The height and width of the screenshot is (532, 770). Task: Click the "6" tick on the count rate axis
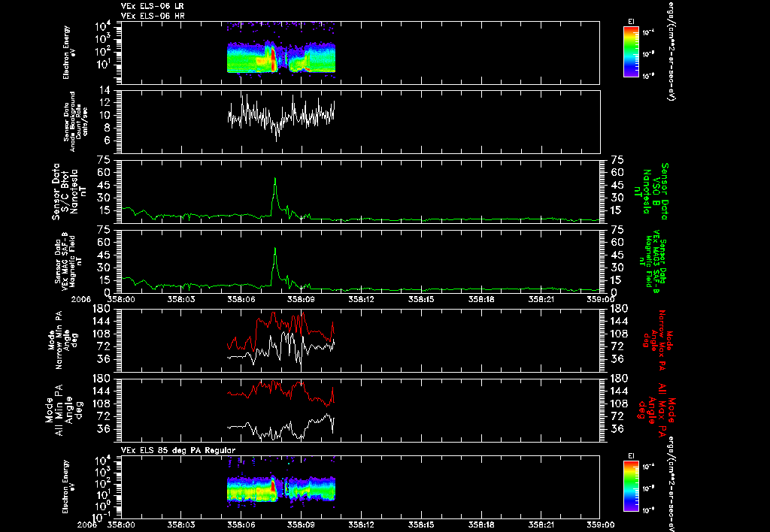tap(107, 141)
